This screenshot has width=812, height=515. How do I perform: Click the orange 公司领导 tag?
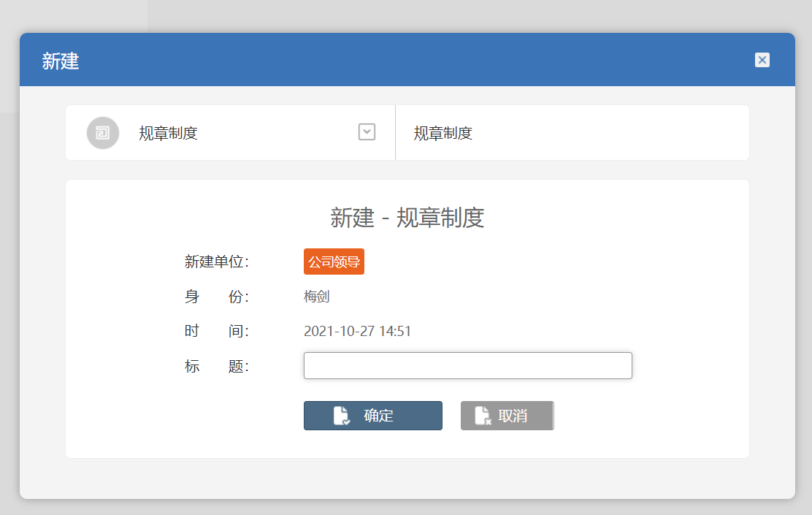click(334, 262)
